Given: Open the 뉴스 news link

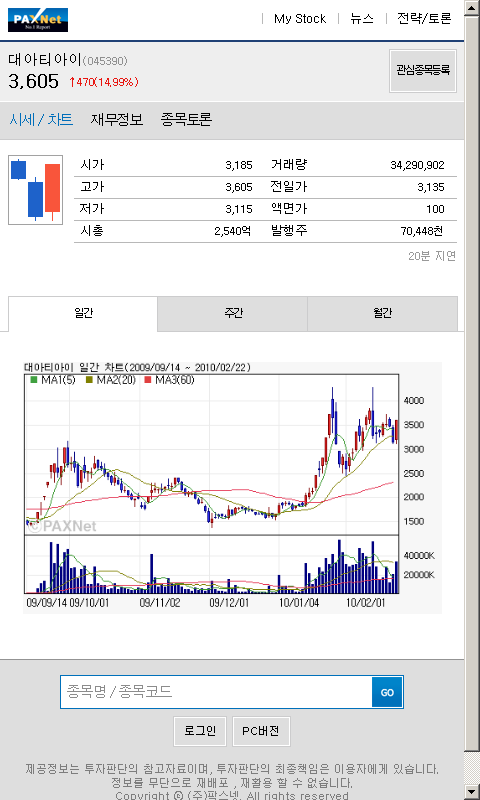Looking at the screenshot, I should pyautogui.click(x=362, y=19).
